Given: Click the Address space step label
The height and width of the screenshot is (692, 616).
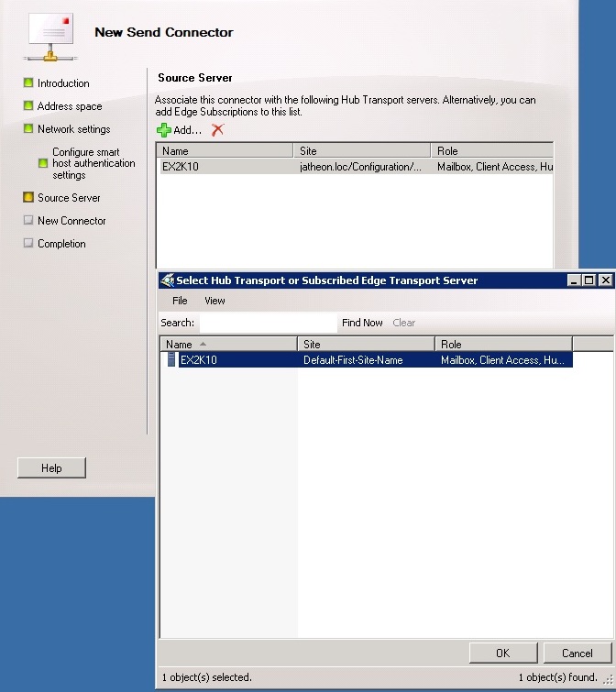Looking at the screenshot, I should pos(70,106).
